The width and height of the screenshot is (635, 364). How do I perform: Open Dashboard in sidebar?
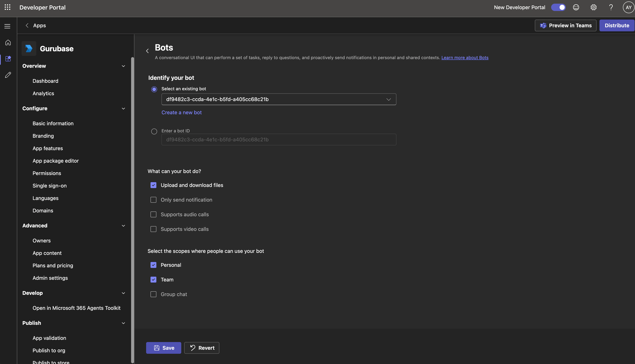[45, 81]
